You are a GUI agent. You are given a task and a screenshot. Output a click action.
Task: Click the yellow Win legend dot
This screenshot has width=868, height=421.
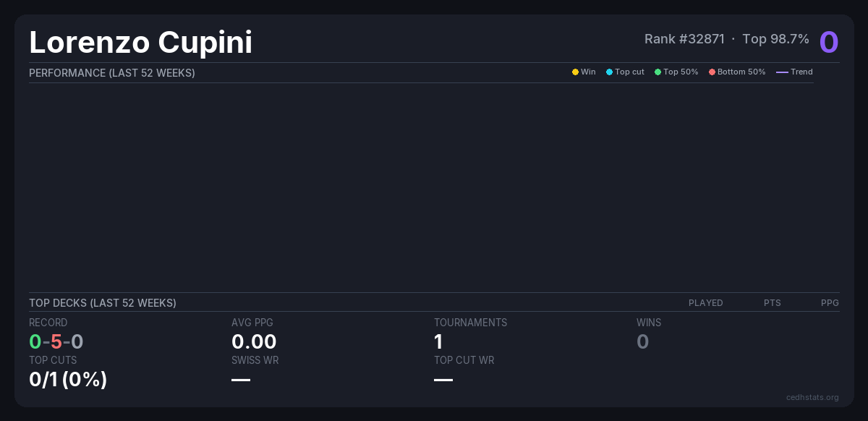[x=575, y=72]
